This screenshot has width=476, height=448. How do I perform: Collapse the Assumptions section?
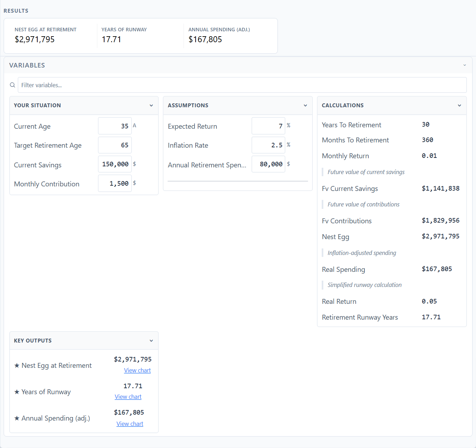pos(305,105)
